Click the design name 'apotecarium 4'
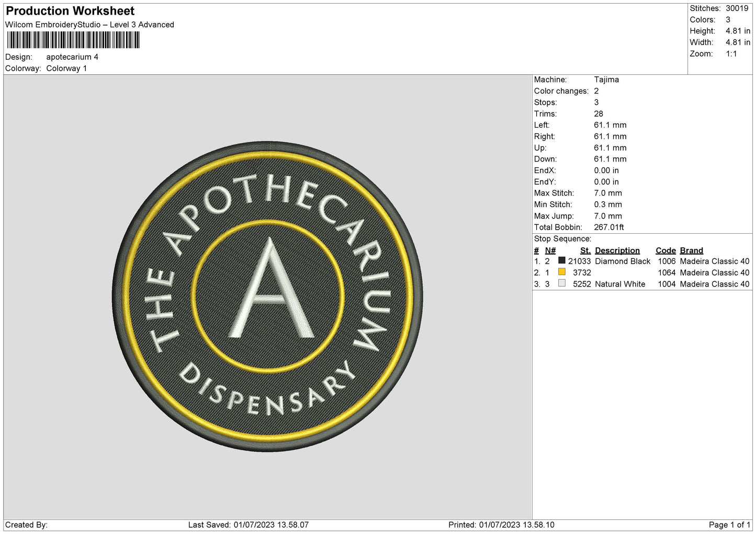756x534 pixels. point(72,57)
